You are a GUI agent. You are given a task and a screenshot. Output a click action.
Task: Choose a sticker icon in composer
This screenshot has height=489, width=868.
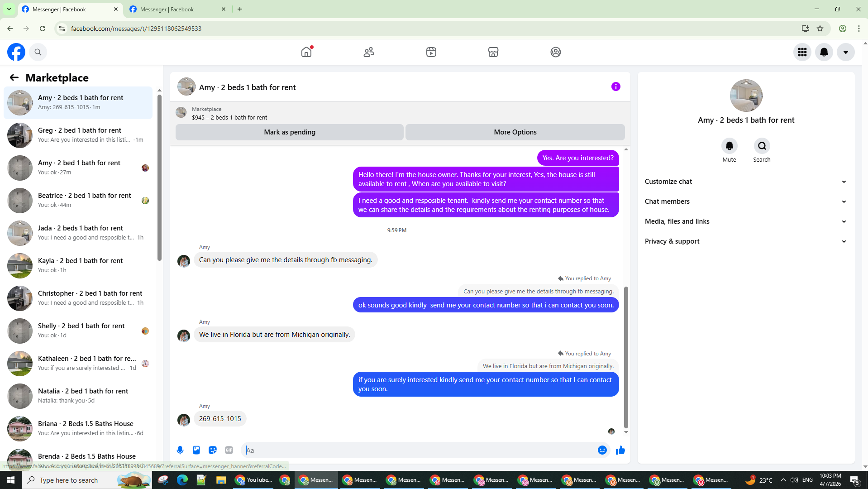point(213,450)
